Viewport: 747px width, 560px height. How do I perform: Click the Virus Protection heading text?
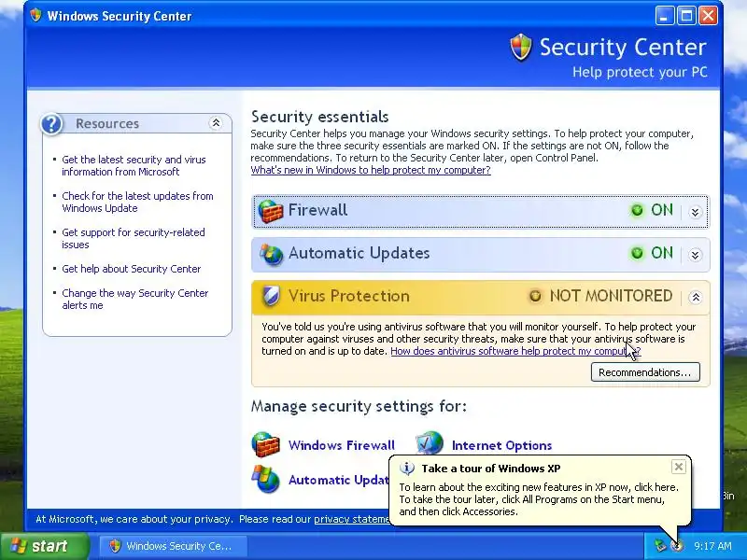[348, 296]
